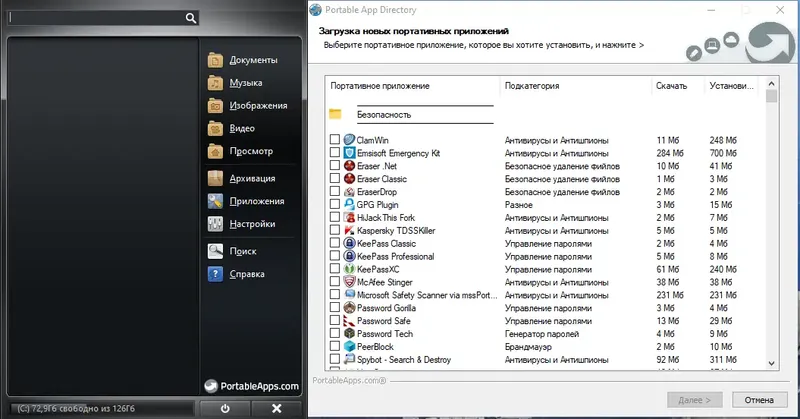Click the Справка question mark icon
Image resolution: width=800 pixels, height=419 pixels.
(x=215, y=274)
